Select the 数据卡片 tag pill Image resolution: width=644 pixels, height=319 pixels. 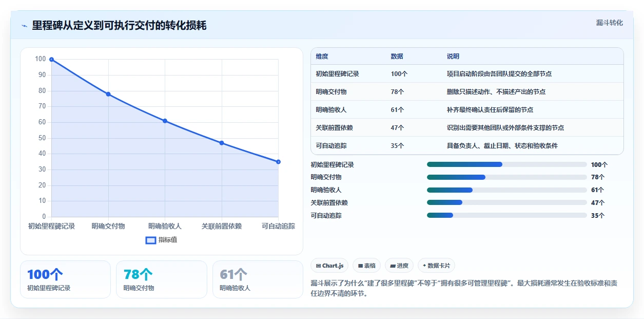pos(436,266)
